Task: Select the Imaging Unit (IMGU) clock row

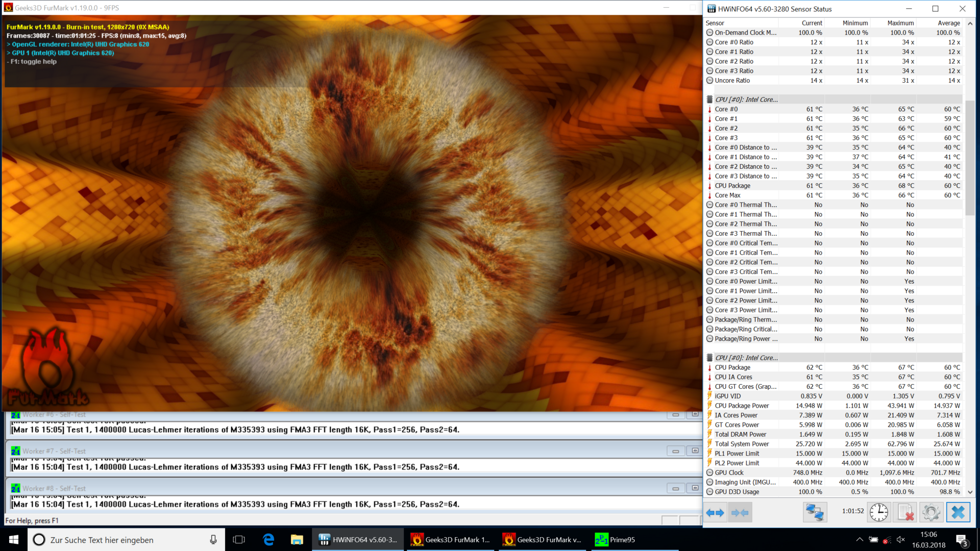Action: pos(834,482)
